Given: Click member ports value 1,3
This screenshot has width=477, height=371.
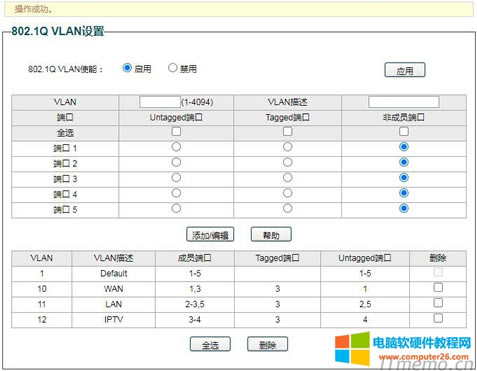Looking at the screenshot, I should (x=195, y=289).
